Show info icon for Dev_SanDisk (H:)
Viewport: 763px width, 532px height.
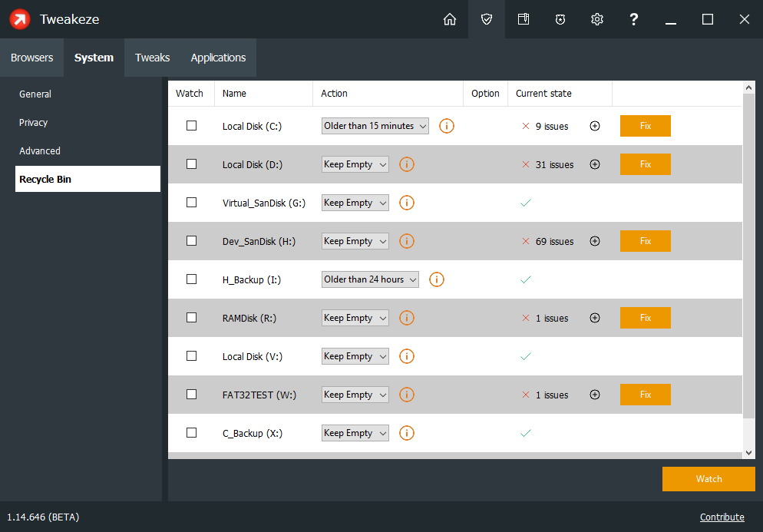point(406,241)
